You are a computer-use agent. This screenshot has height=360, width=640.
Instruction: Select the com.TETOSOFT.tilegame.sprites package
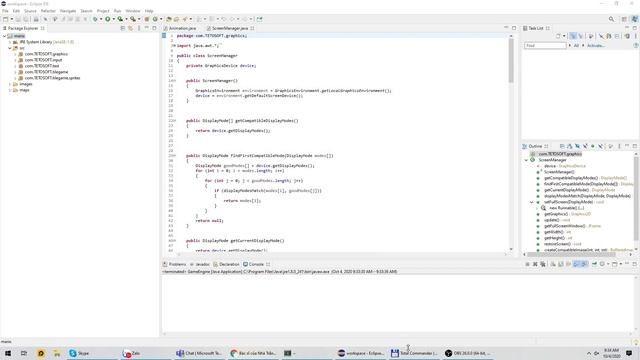pos(52,78)
